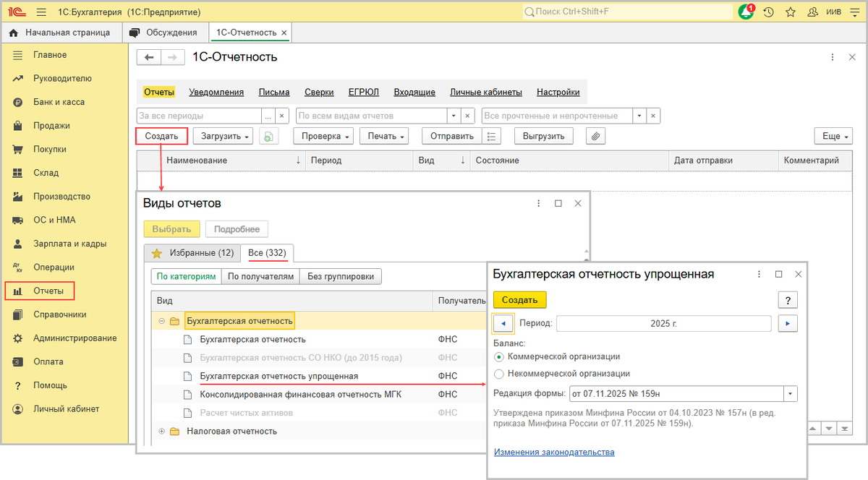
Task: Click the period filter За все периоды
Action: [199, 116]
